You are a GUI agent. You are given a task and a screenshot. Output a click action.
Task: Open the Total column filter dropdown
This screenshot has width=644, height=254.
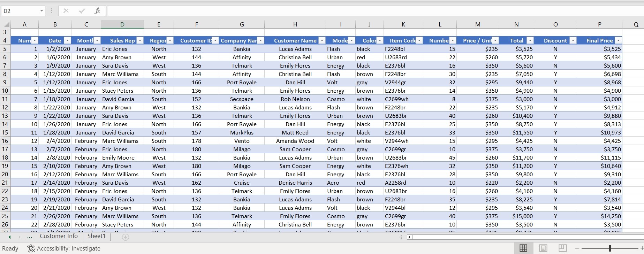tap(530, 40)
